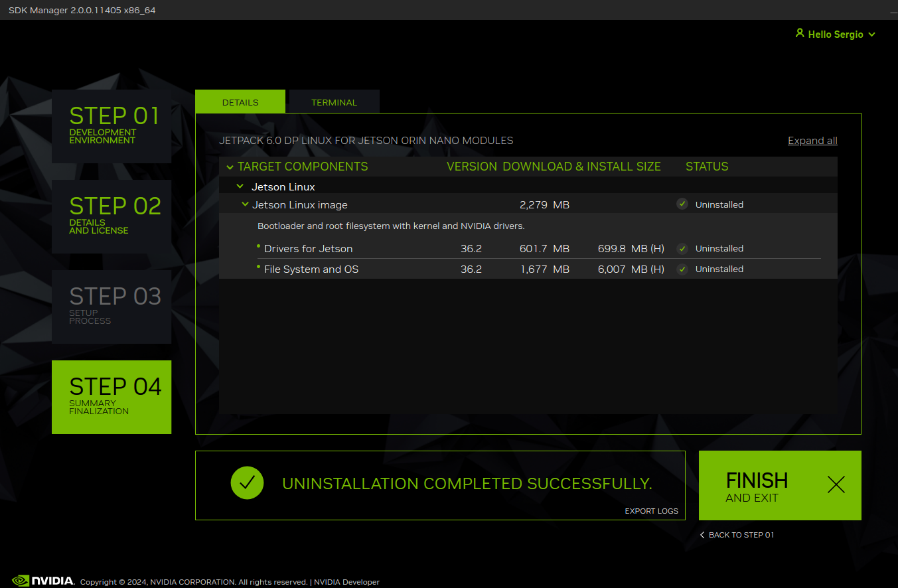Screen dimensions: 898x588
Task: Collapse the TARGET COMPONENTS header chevron
Action: pos(230,167)
